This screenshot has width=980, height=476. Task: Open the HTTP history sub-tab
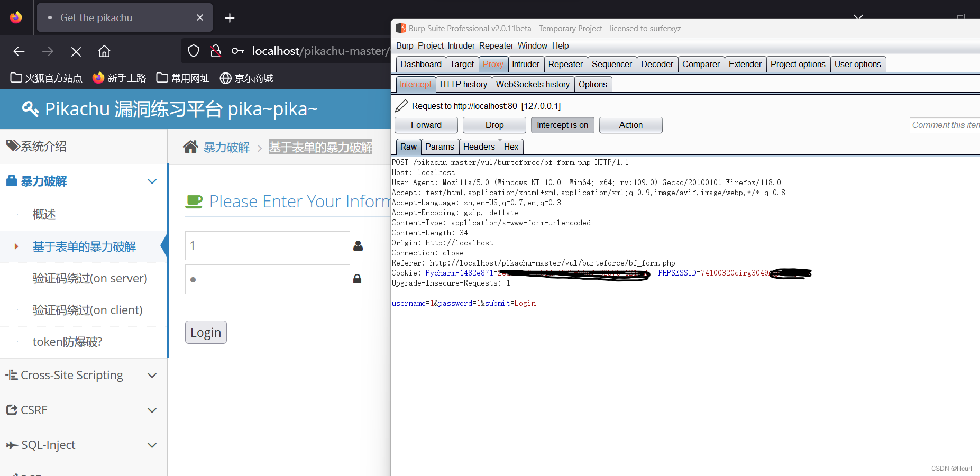coord(463,84)
